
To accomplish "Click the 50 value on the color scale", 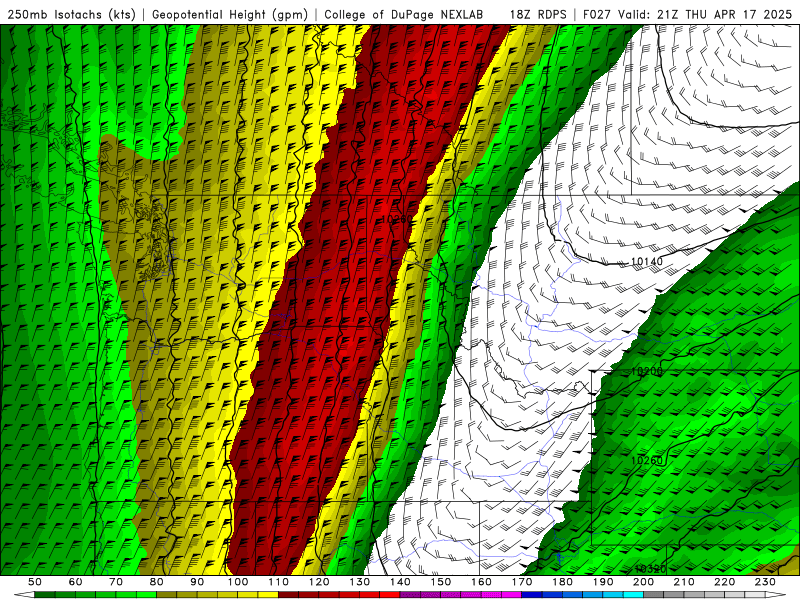I will click(35, 582).
